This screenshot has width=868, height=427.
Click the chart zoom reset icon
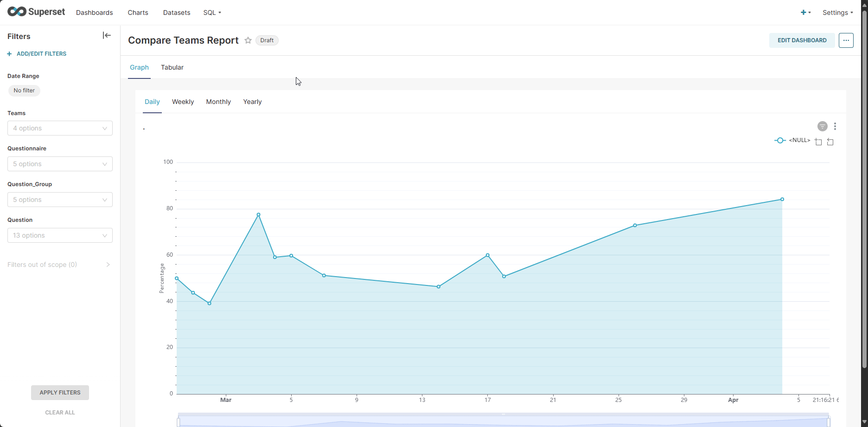pos(830,142)
